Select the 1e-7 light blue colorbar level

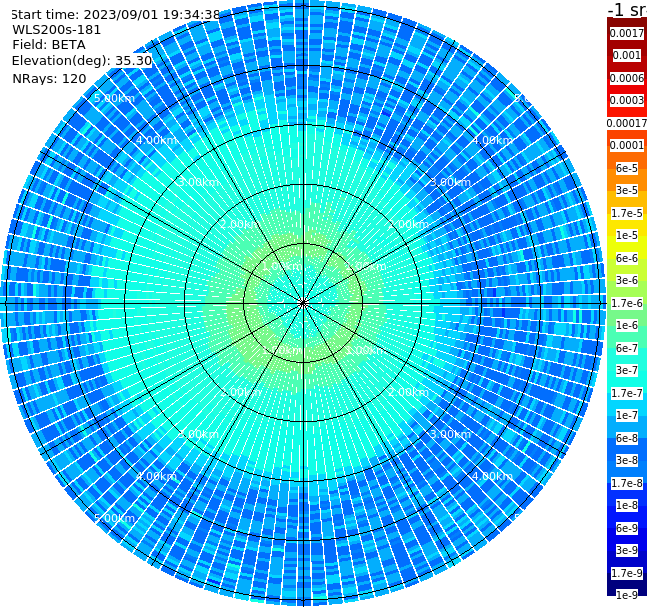click(627, 416)
